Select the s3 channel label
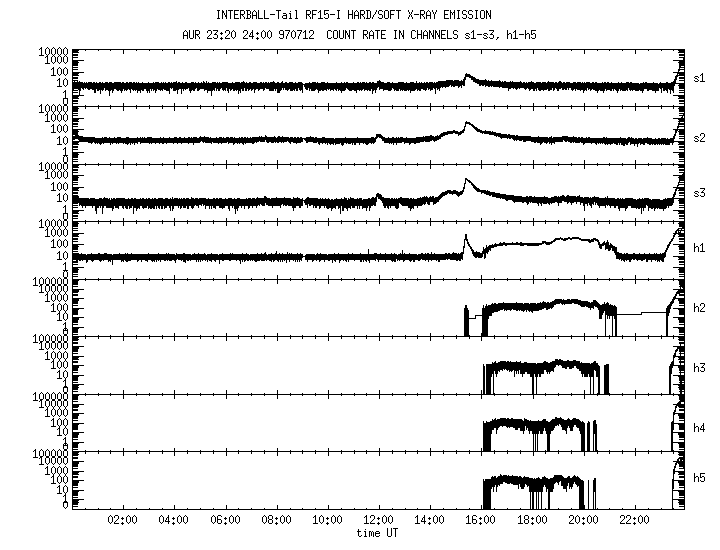The image size is (720, 550). tap(700, 192)
